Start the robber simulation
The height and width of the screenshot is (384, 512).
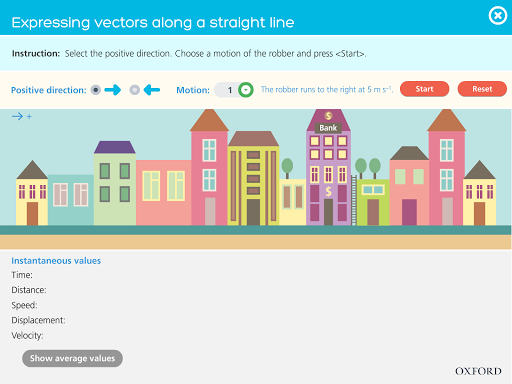[x=424, y=89]
